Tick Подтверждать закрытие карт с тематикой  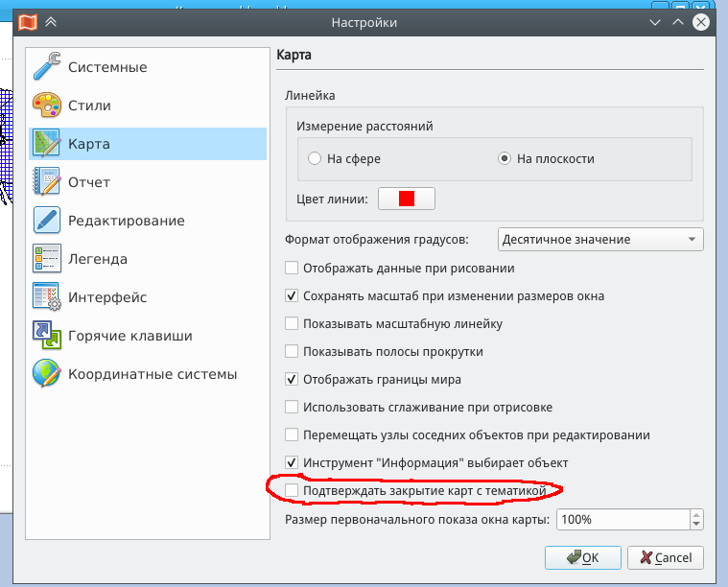[293, 491]
